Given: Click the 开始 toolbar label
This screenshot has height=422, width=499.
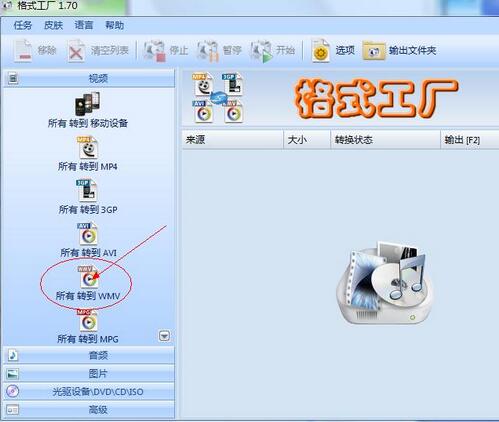Looking at the screenshot, I should 285,51.
